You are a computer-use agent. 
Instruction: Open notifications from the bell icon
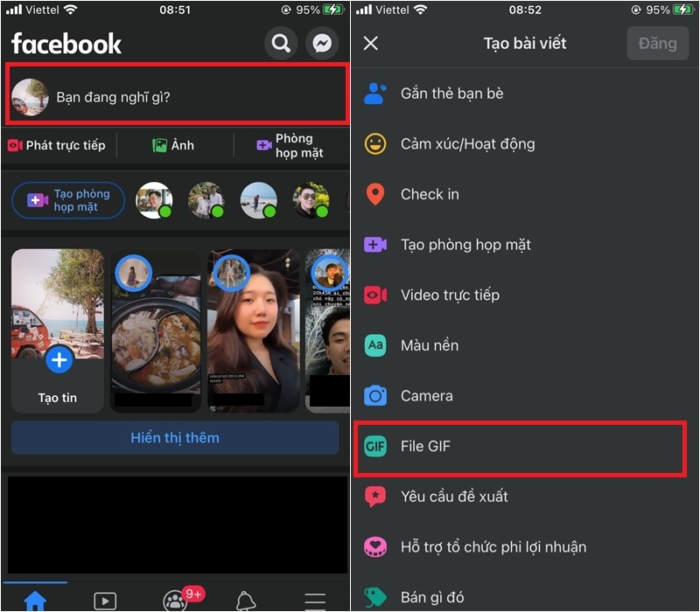[x=245, y=600]
